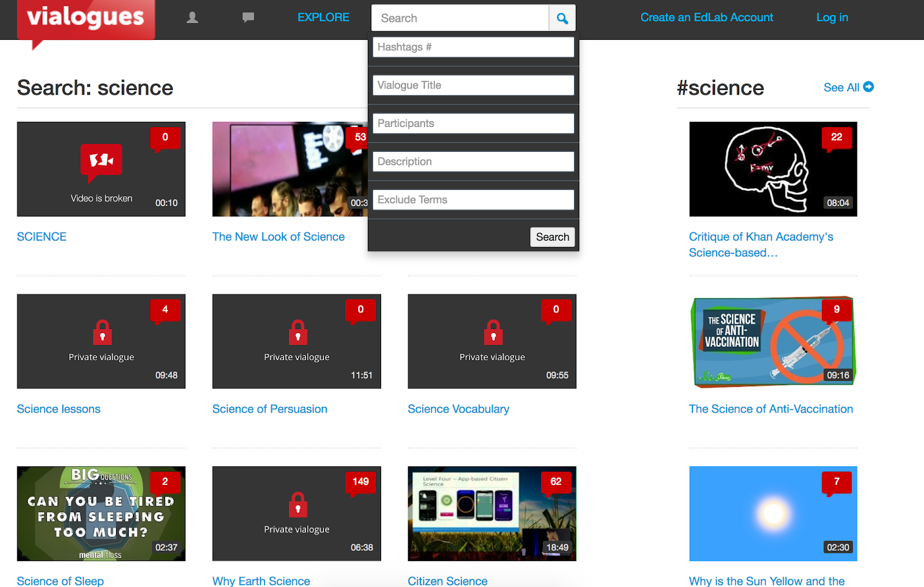Click the magnifying glass search icon
Viewport: 924px width, 587px height.
[x=562, y=18]
